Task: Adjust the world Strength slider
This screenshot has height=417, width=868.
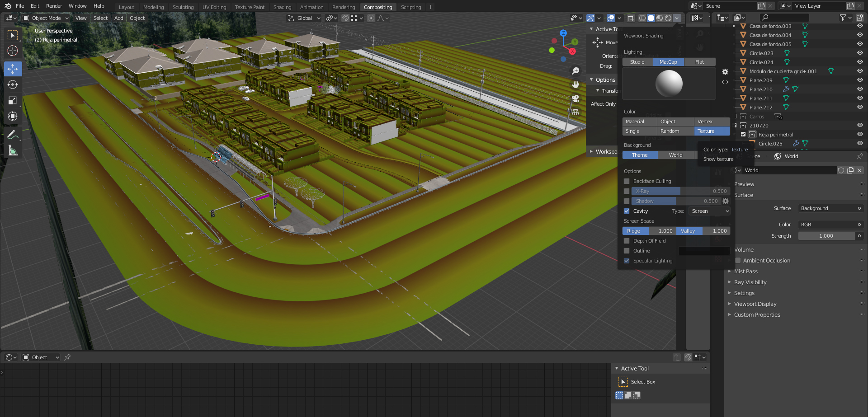Action: click(x=826, y=236)
